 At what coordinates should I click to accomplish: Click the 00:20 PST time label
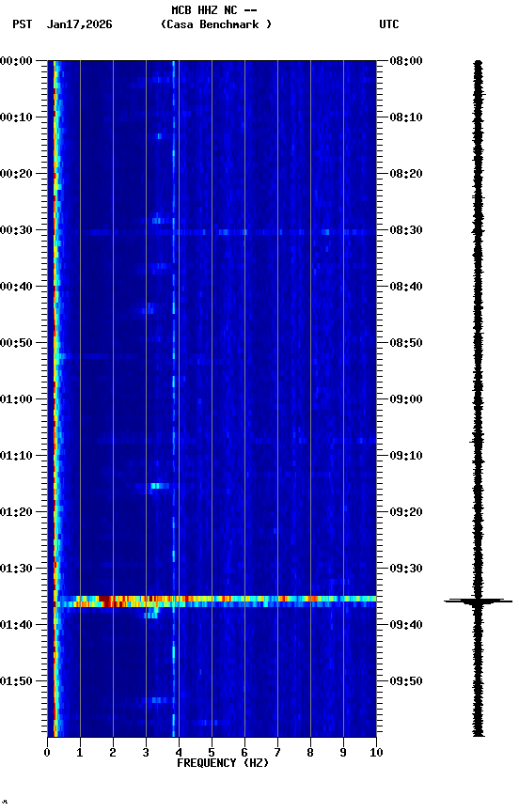16,174
